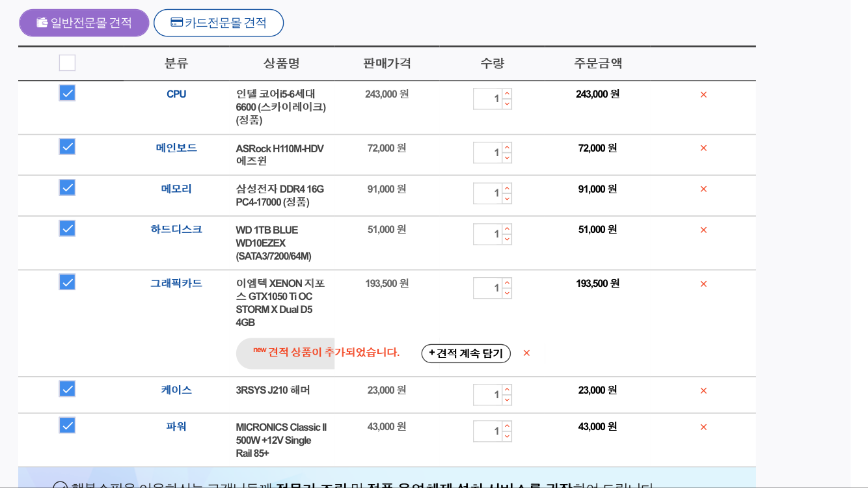Uncheck the CPU row checkbox

pos(67,93)
